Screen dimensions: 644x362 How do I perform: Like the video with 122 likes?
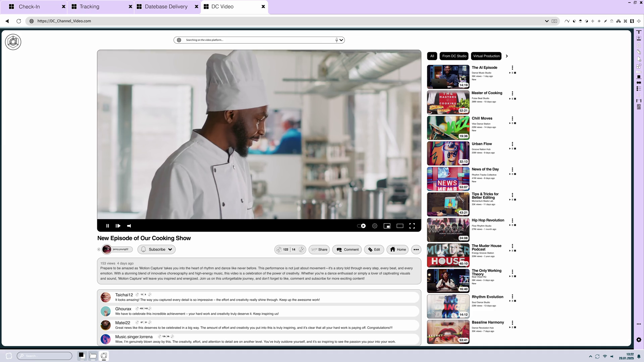pyautogui.click(x=279, y=249)
